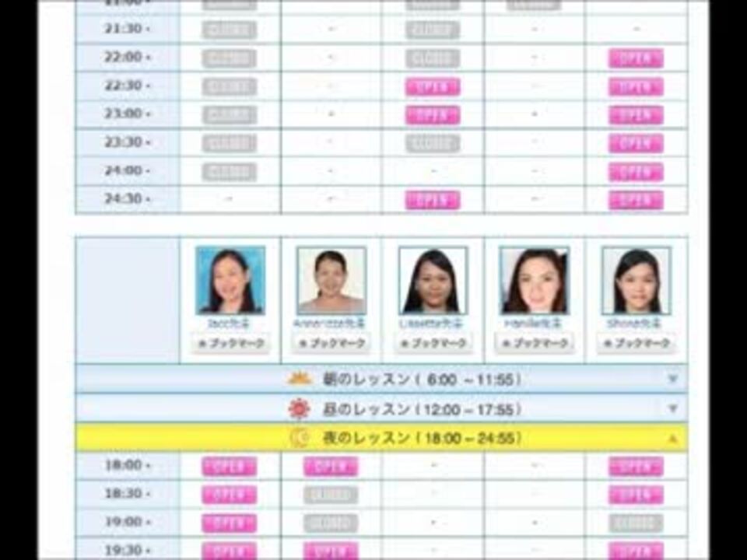Click the 22:00 time label
747x560 pixels.
click(127, 57)
